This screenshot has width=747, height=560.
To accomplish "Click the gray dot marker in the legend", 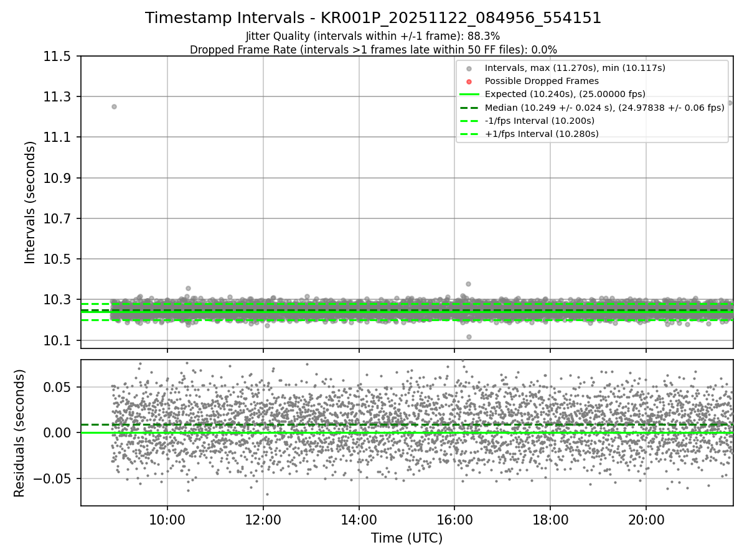I will 469,68.
